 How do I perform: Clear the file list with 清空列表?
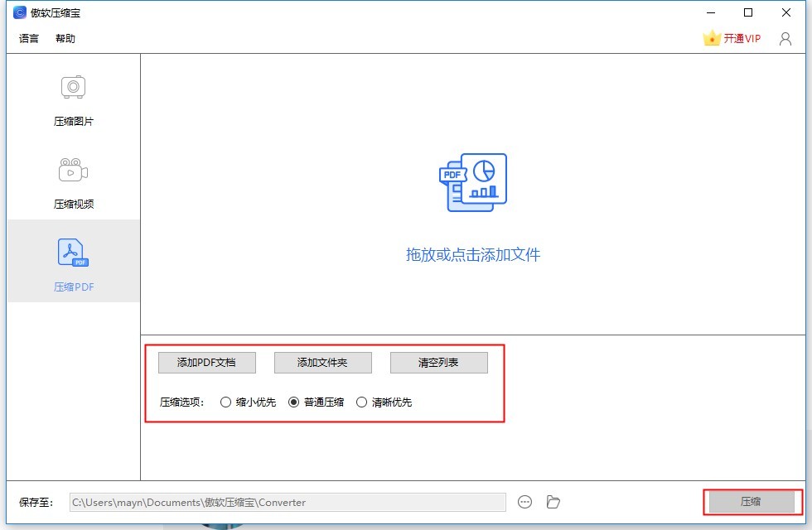(x=438, y=362)
